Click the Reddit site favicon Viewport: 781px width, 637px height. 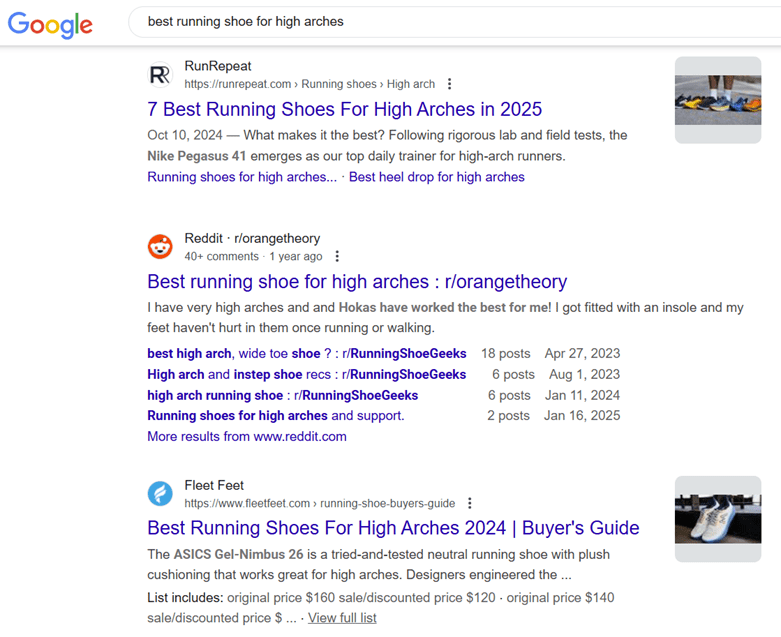pyautogui.click(x=160, y=247)
